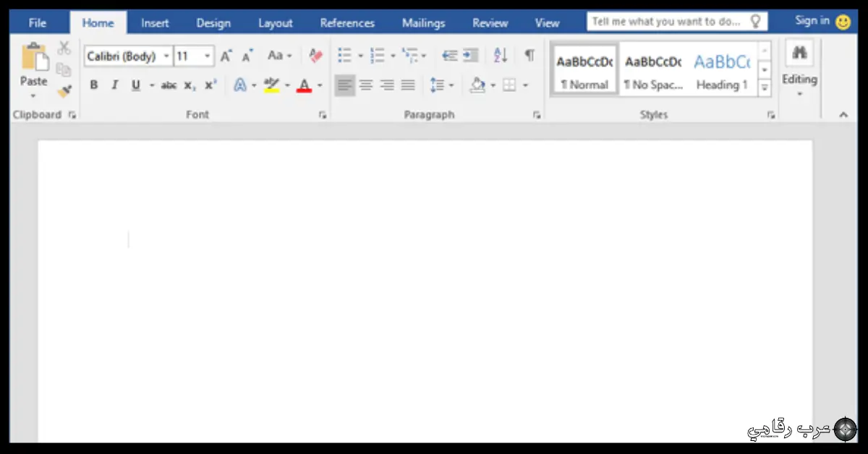Click the Sort A to Z icon
This screenshot has width=868, height=454.
click(x=501, y=56)
